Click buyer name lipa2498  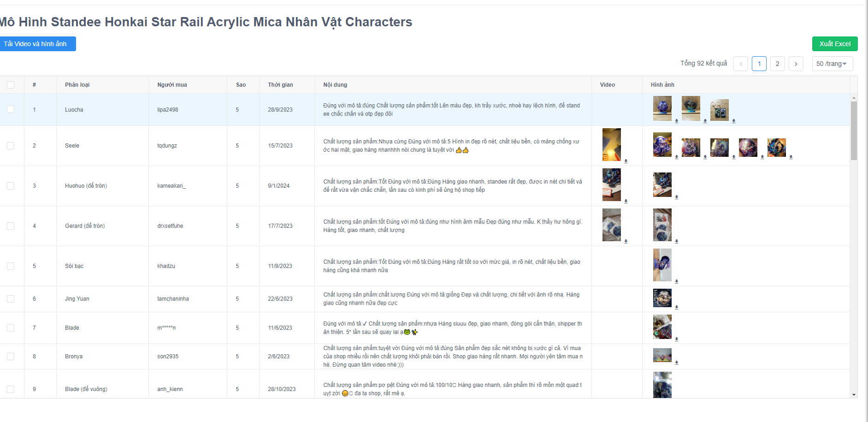click(x=168, y=110)
